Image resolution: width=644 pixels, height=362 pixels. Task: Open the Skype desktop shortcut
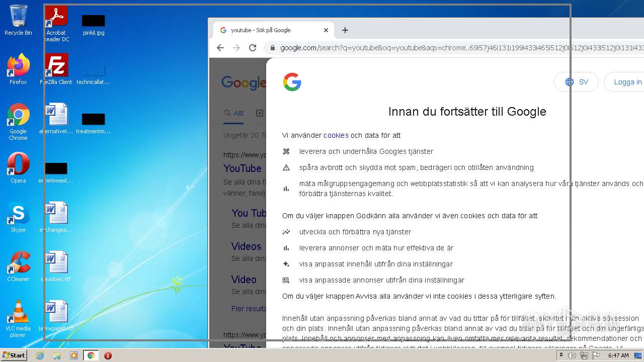point(18,217)
